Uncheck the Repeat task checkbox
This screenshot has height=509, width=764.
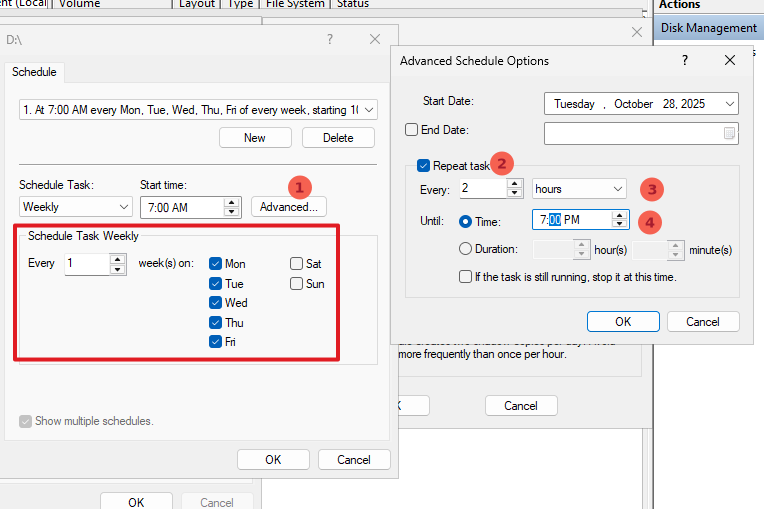(424, 165)
